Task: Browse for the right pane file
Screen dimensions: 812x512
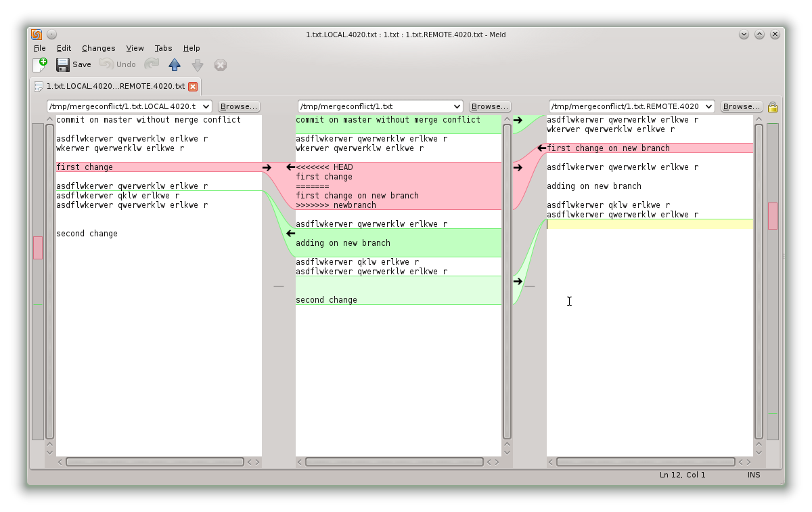Action: 742,106
